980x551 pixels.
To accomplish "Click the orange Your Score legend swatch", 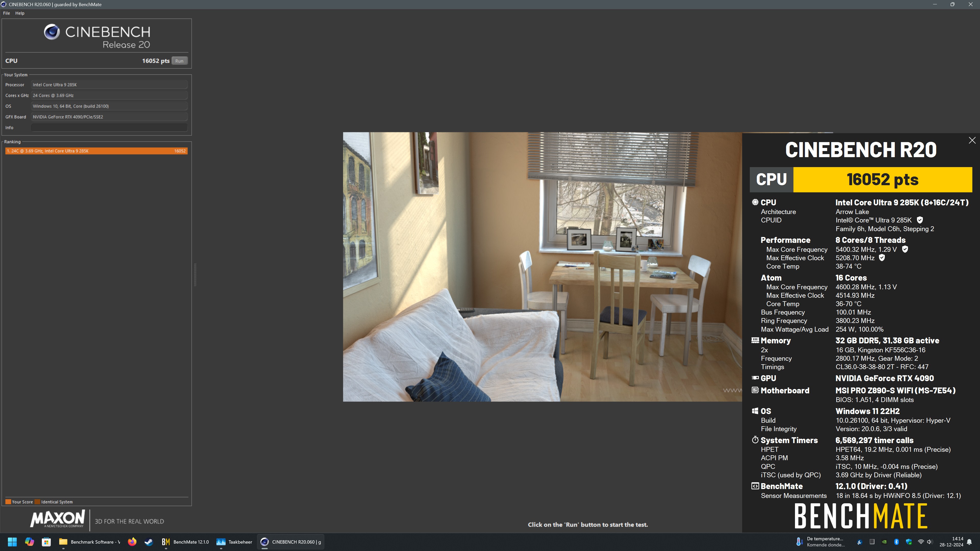I will tap(8, 502).
